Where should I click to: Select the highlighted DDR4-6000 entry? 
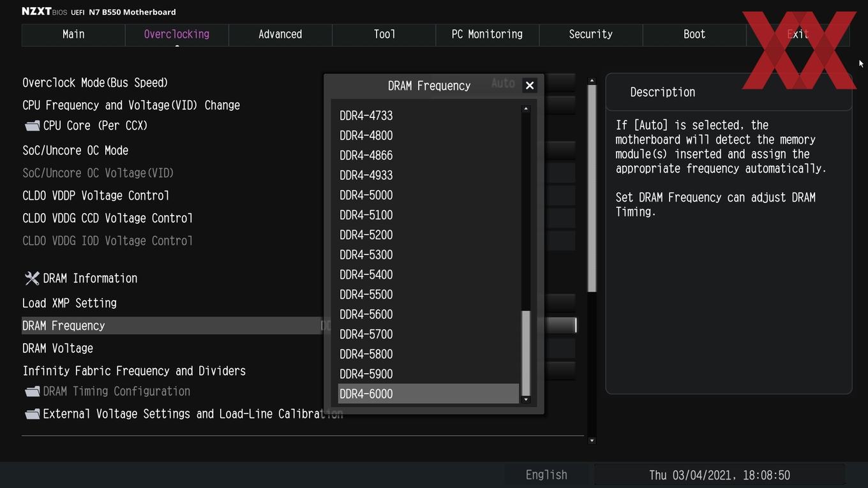point(428,394)
